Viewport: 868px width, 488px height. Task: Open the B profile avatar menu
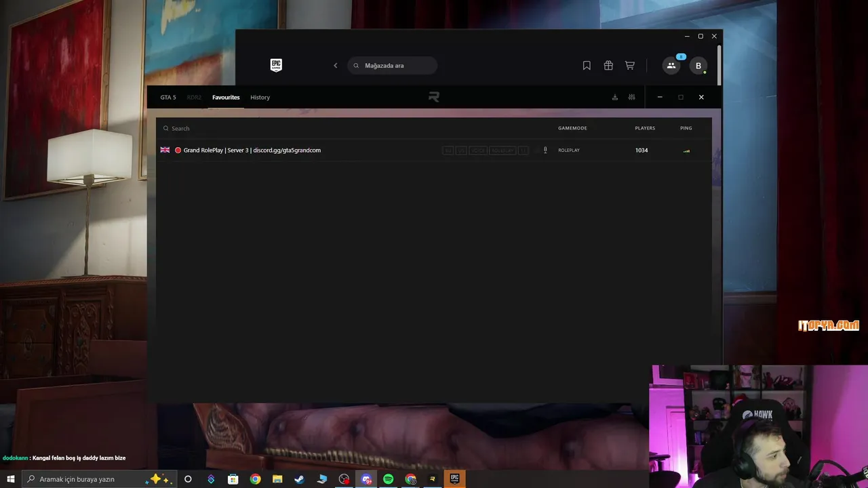point(698,66)
